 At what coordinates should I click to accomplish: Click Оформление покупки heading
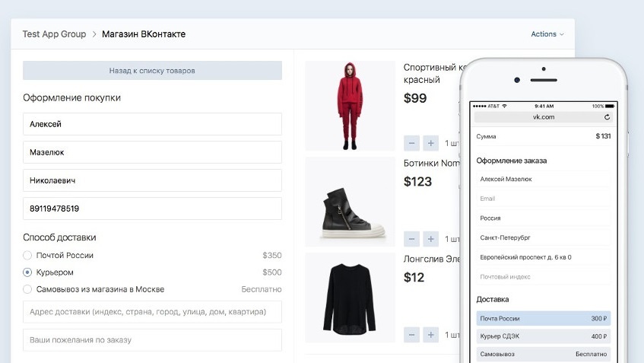point(72,98)
